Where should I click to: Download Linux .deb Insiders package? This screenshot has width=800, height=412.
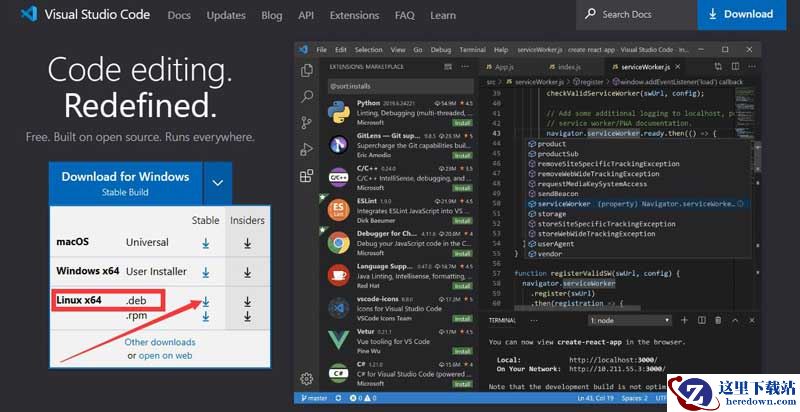coord(247,301)
